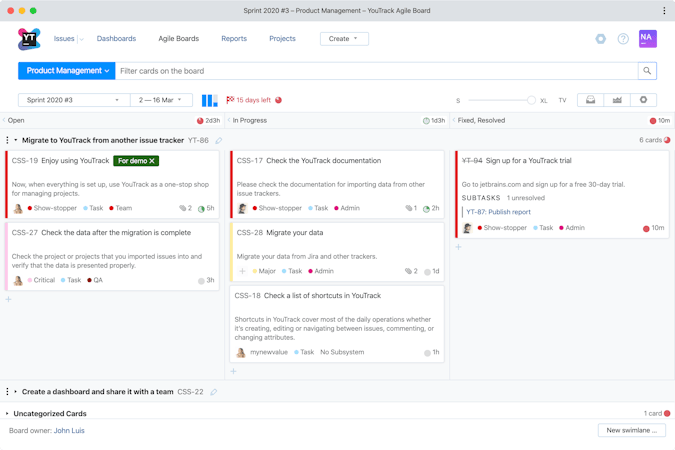The image size is (675, 450).
Task: Click assignee avatar on YT-94 card
Action: [x=468, y=228]
